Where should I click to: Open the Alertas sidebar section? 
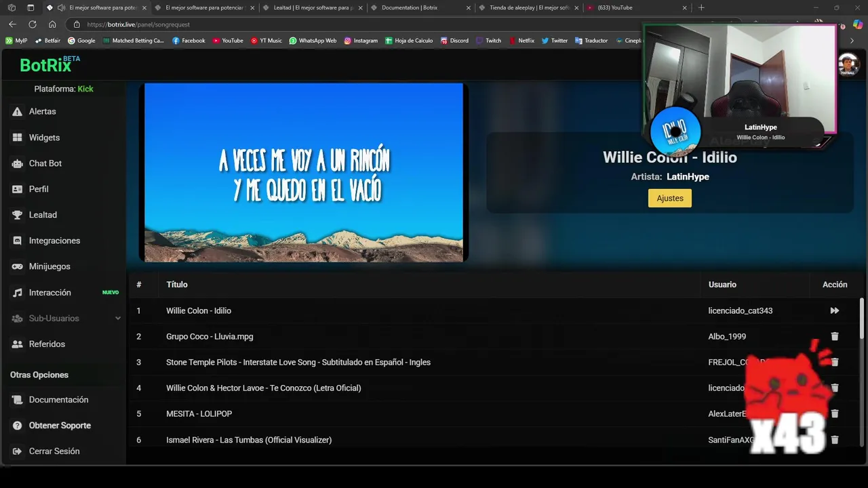(x=42, y=111)
